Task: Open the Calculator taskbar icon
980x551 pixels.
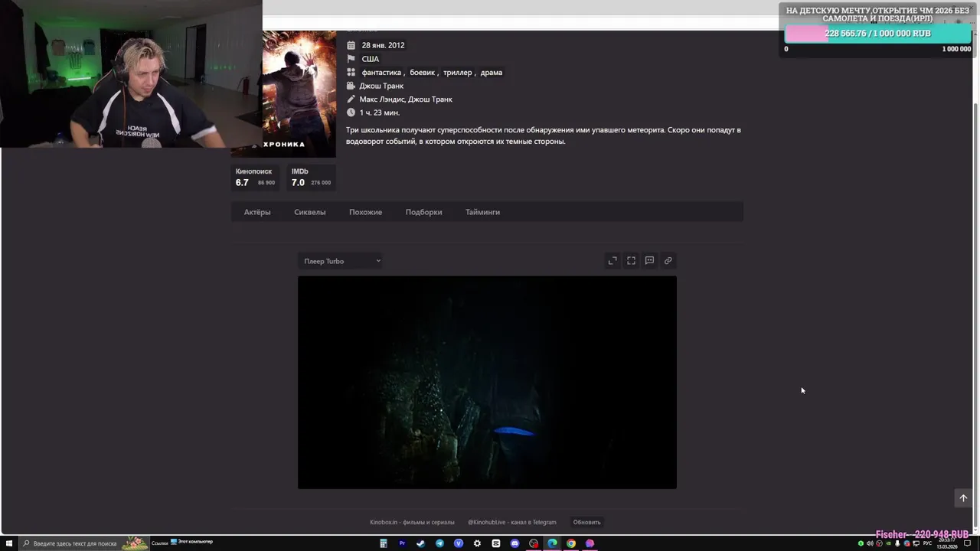Action: coord(384,543)
